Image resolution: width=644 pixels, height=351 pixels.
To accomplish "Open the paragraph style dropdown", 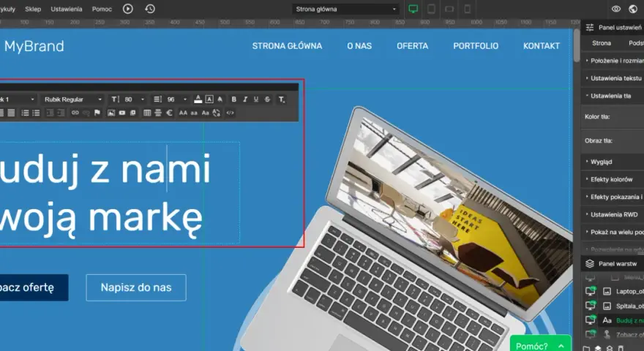I will point(18,99).
